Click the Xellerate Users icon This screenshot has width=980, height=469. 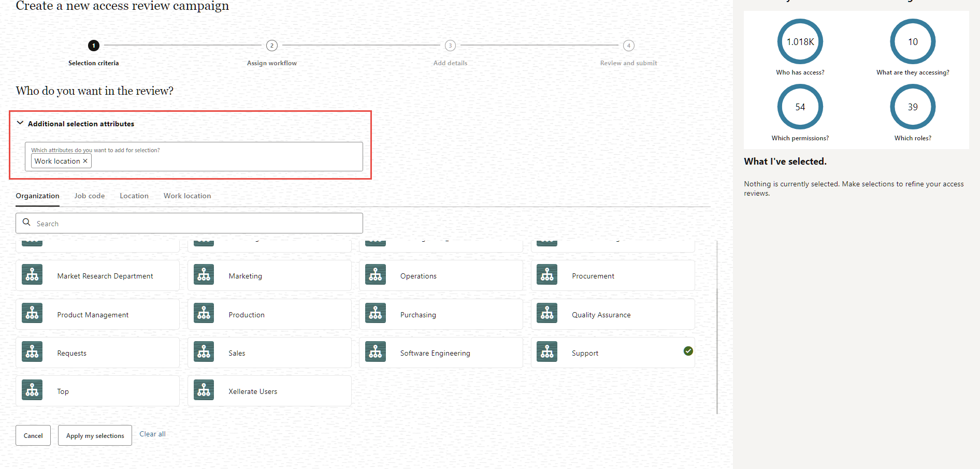204,390
